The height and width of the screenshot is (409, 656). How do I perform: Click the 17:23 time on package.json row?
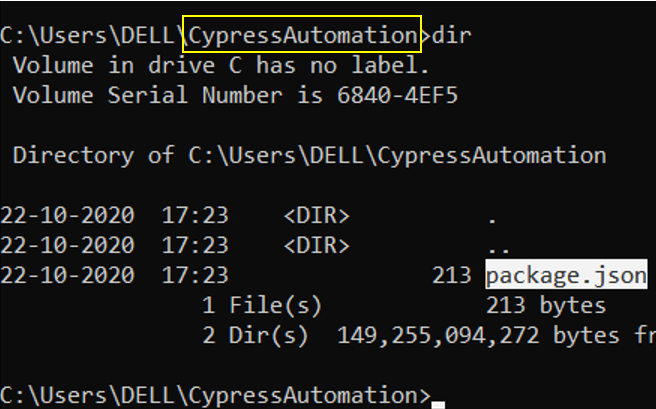click(195, 275)
